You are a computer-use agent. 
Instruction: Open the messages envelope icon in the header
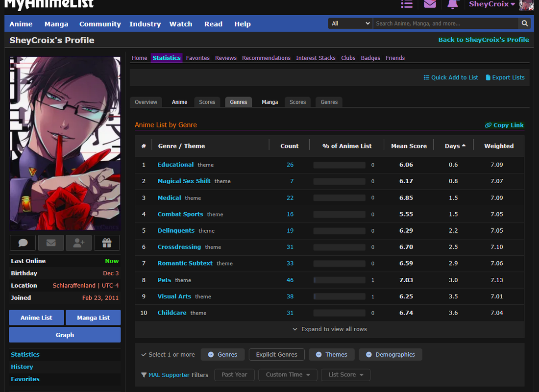point(430,4)
